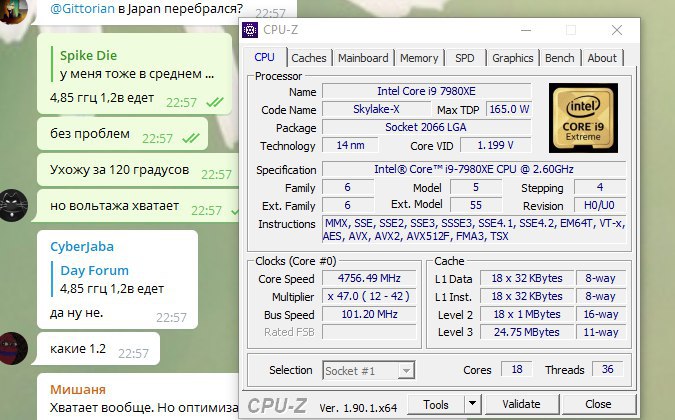Screen dimensions: 675x420
Task: Click the @Gittorian mention in chat
Action: click(83, 9)
